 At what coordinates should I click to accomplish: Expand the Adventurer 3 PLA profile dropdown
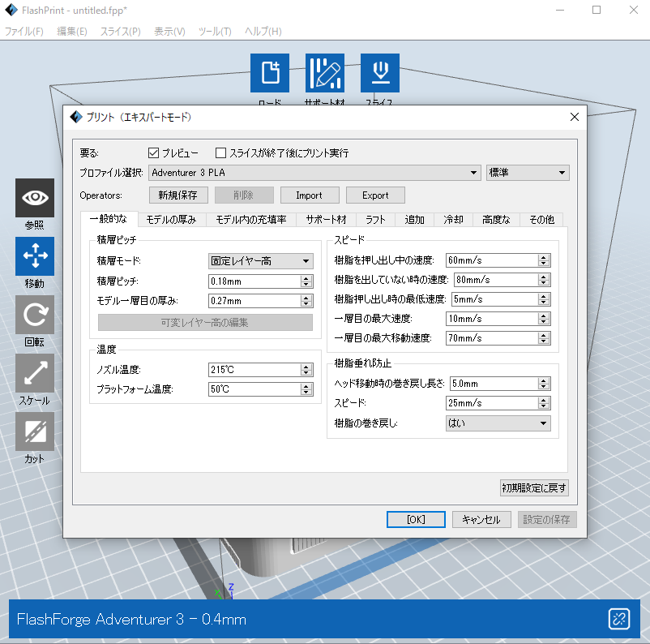(315, 173)
